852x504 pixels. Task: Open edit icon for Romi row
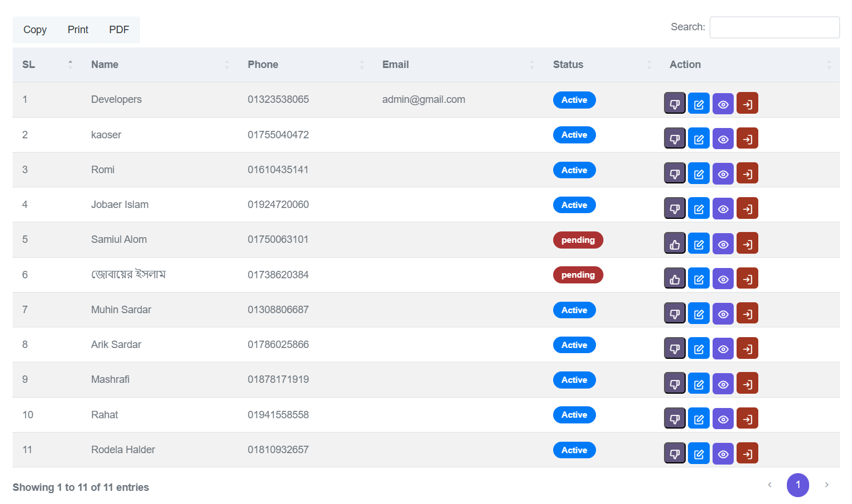tap(698, 174)
